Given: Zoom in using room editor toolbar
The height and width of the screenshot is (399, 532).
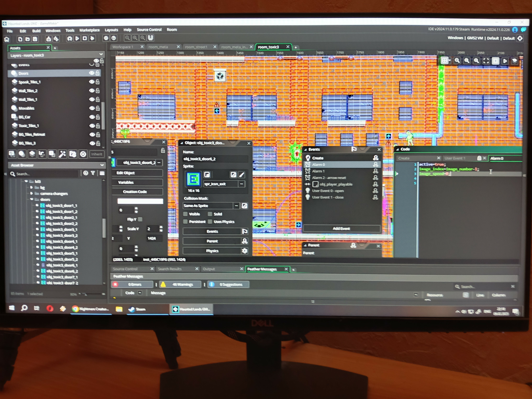Looking at the screenshot, I should pos(476,61).
